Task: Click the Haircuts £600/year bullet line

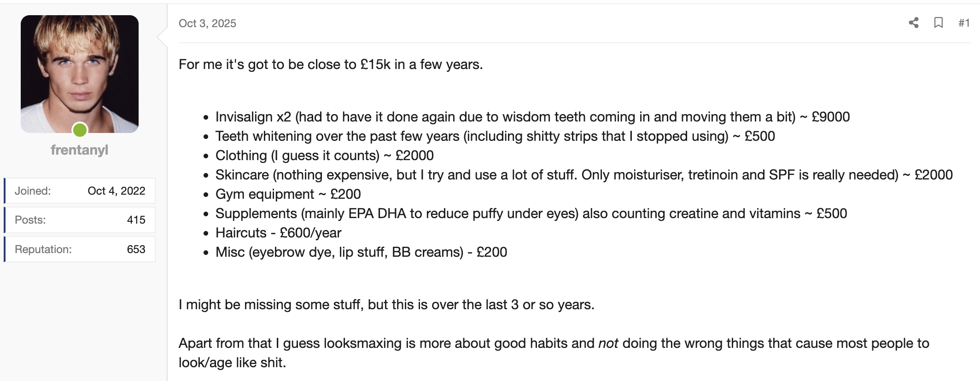Action: pyautogui.click(x=278, y=233)
